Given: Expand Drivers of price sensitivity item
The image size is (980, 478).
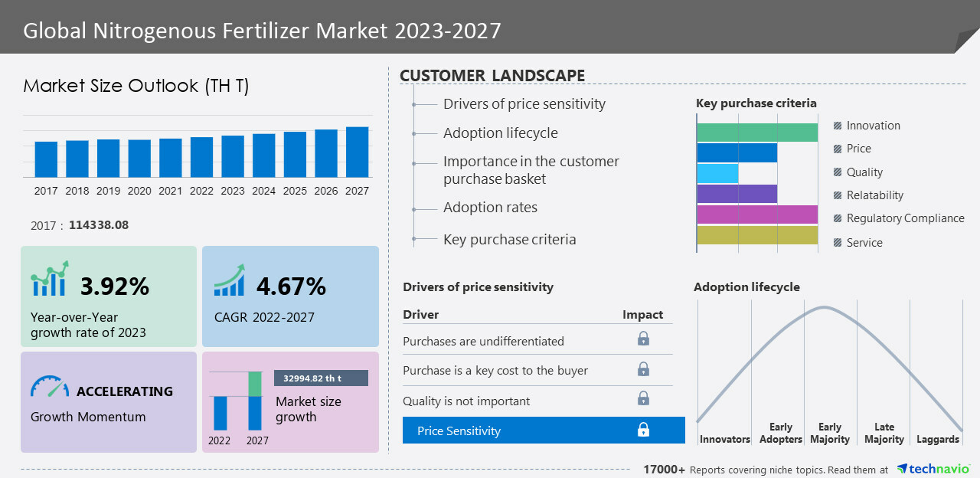Looking at the screenshot, I should (x=524, y=104).
